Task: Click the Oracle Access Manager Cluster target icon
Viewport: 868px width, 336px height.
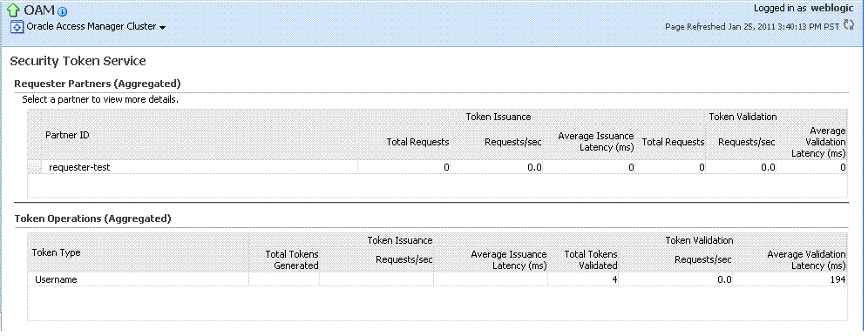Action: click(17, 27)
